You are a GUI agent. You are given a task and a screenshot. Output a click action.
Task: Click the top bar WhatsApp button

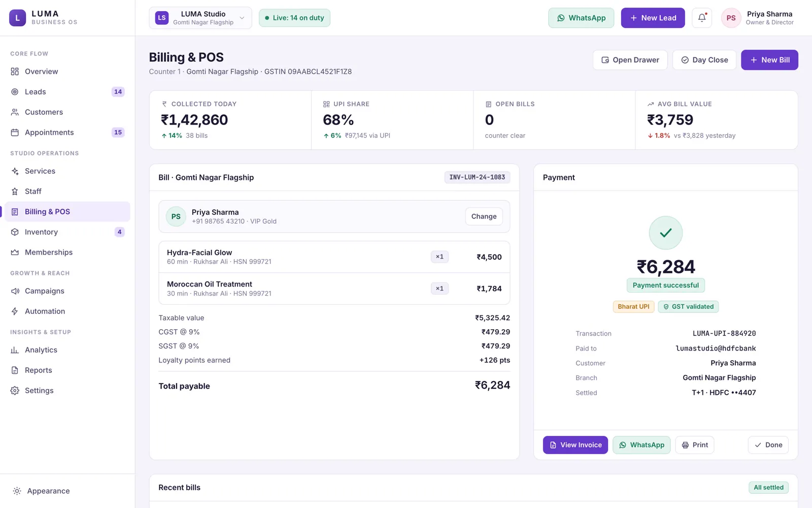coord(581,18)
